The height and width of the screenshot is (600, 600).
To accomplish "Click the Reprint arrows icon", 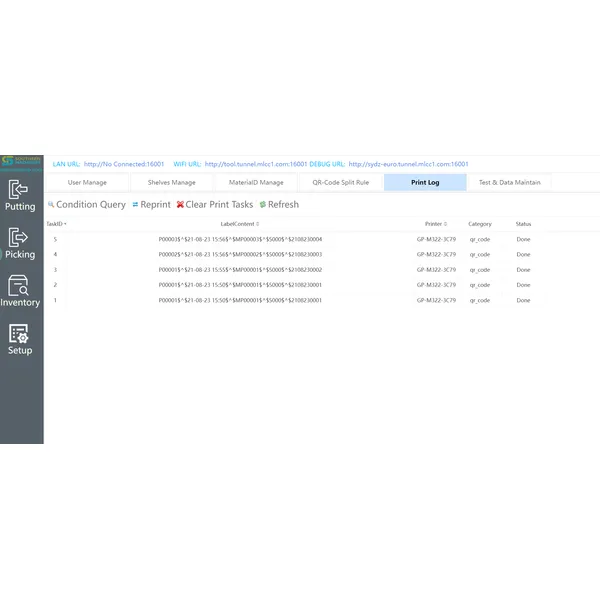I will click(135, 205).
